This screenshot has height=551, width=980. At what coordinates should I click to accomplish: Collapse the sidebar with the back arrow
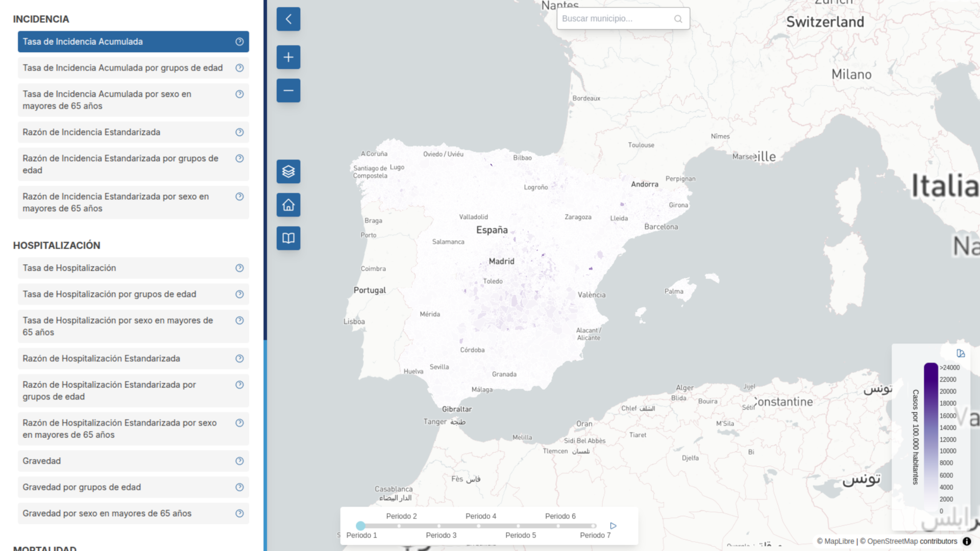pos(288,19)
